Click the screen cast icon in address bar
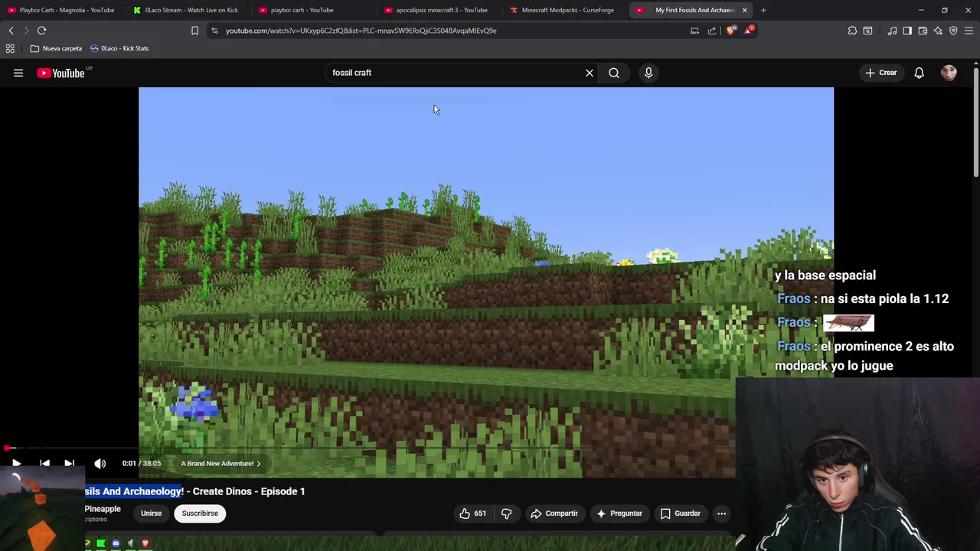980x551 pixels. click(x=694, y=31)
